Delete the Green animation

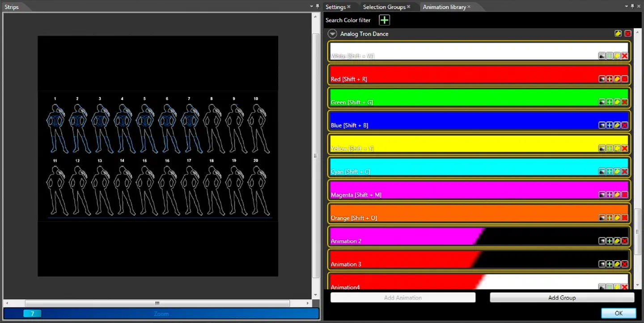tap(625, 102)
